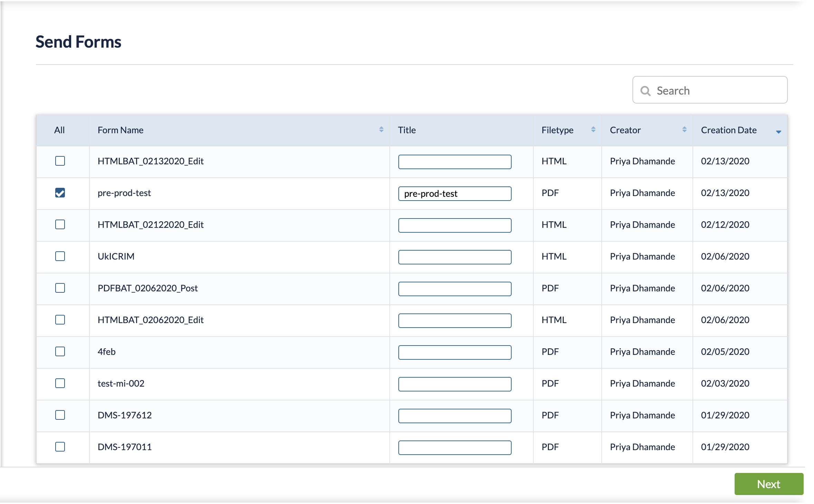Click PDF filetype in pre-prod-test row
Screen dimensions: 814x504
click(x=550, y=193)
